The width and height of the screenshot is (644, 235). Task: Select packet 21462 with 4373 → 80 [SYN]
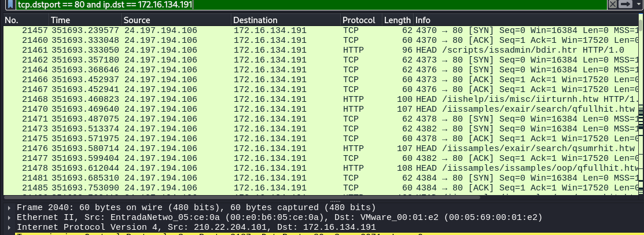pos(322,60)
